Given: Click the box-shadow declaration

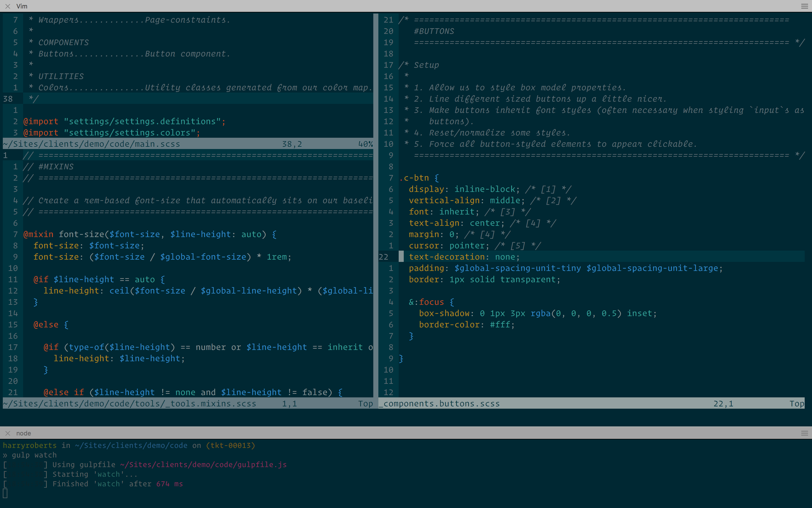Looking at the screenshot, I should pyautogui.click(x=538, y=314).
